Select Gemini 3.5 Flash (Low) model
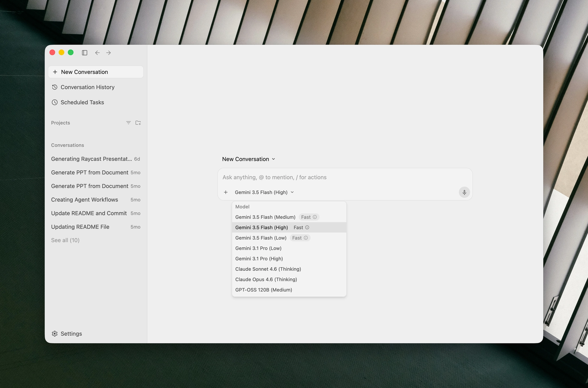 click(289, 238)
